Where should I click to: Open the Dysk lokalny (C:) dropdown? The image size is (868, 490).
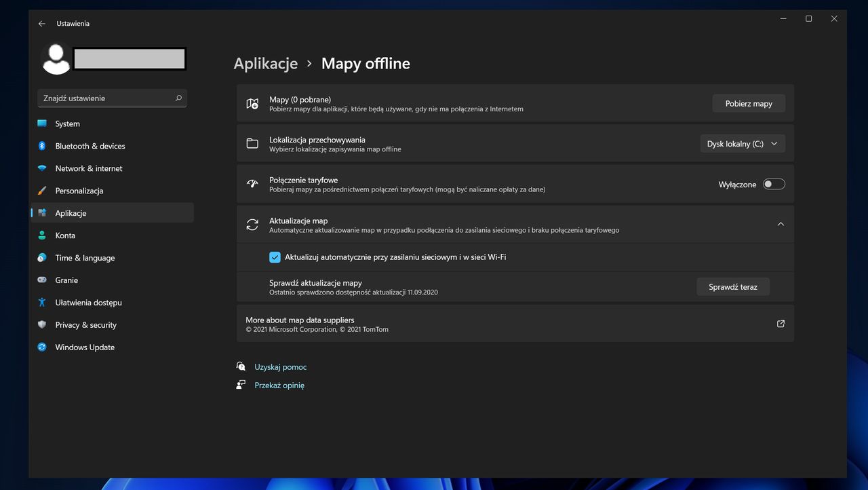point(742,143)
